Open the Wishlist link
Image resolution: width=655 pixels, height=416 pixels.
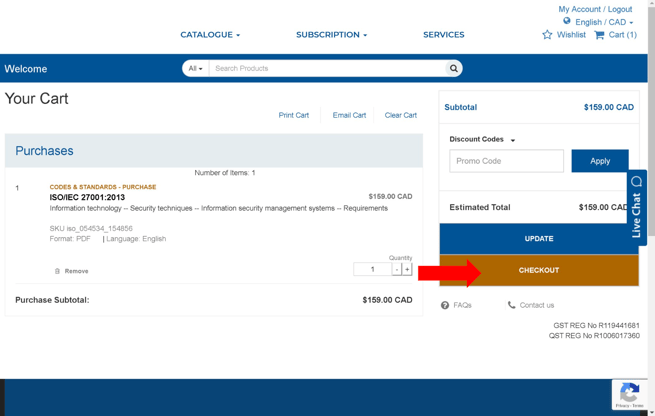571,35
